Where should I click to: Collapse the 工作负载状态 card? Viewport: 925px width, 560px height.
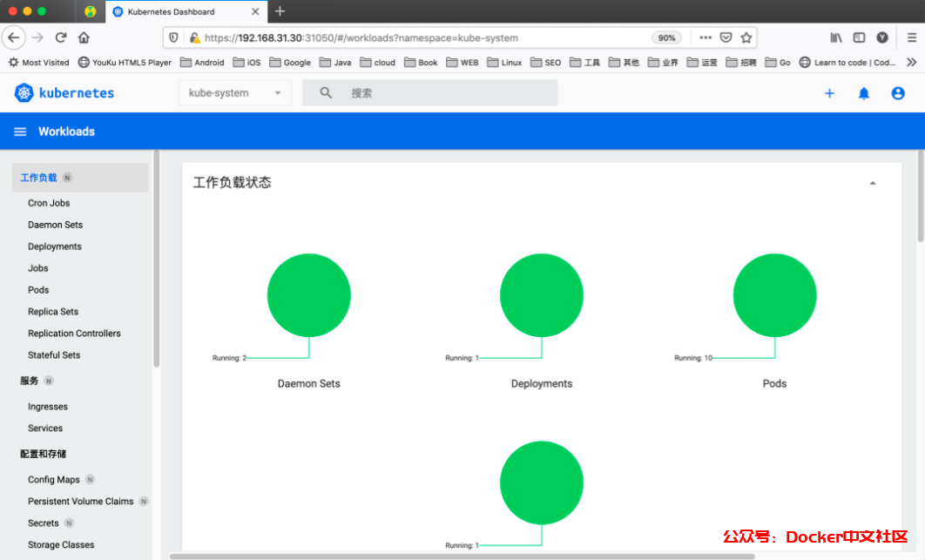pos(873,183)
